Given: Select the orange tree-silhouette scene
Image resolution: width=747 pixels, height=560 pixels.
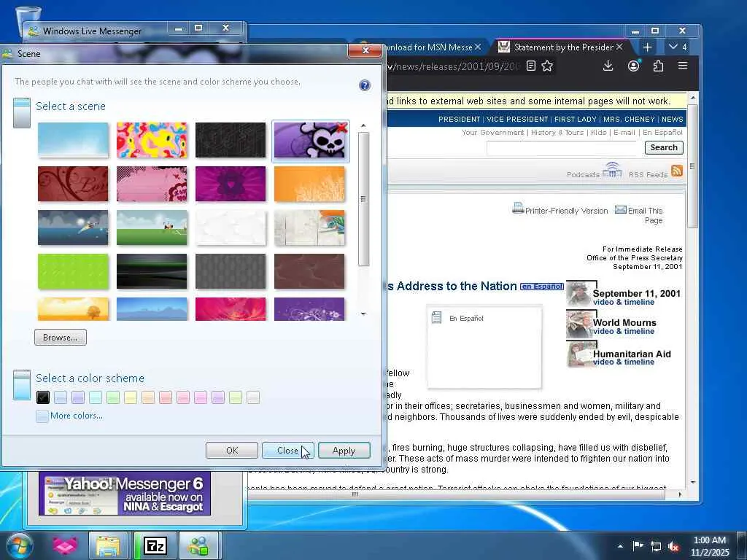Looking at the screenshot, I should [309, 184].
